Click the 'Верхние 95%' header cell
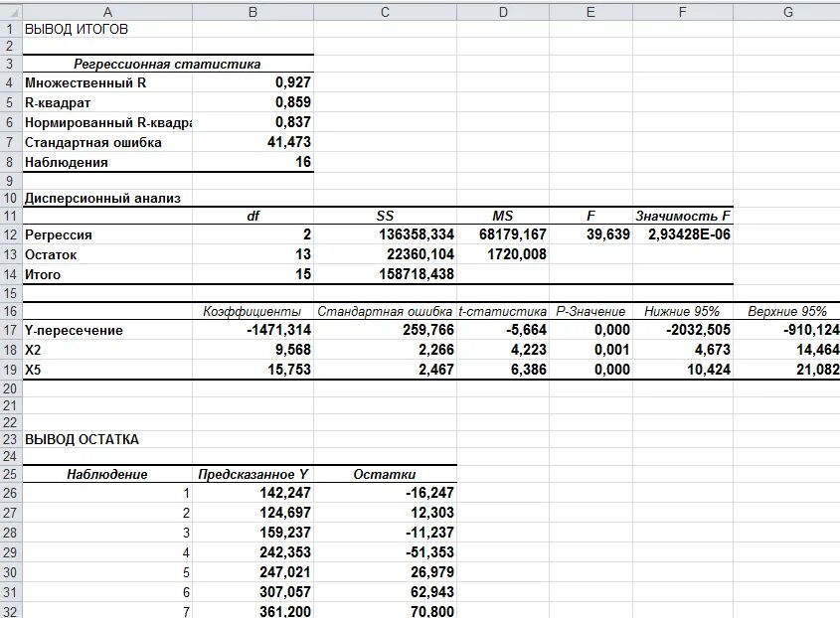This screenshot has width=840, height=618. (787, 311)
